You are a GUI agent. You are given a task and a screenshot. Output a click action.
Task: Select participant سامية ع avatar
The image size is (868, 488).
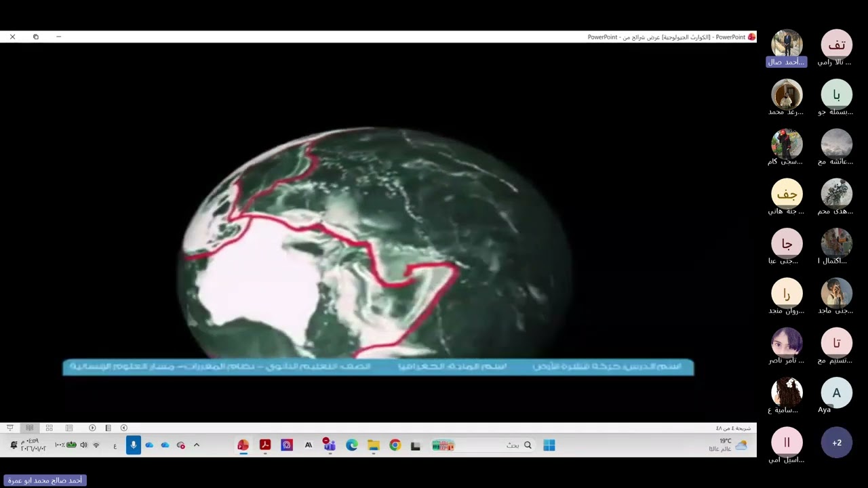pos(787,393)
